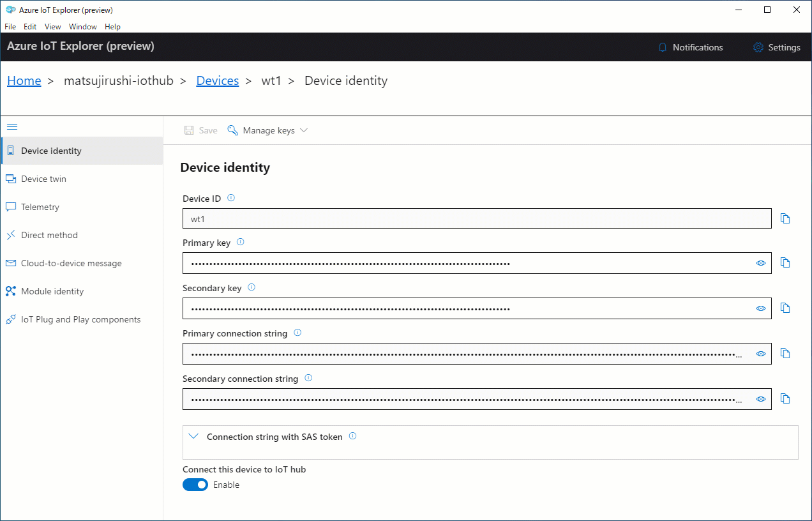Go to Devices via breadcrumb link
This screenshot has width=812, height=521.
[218, 80]
